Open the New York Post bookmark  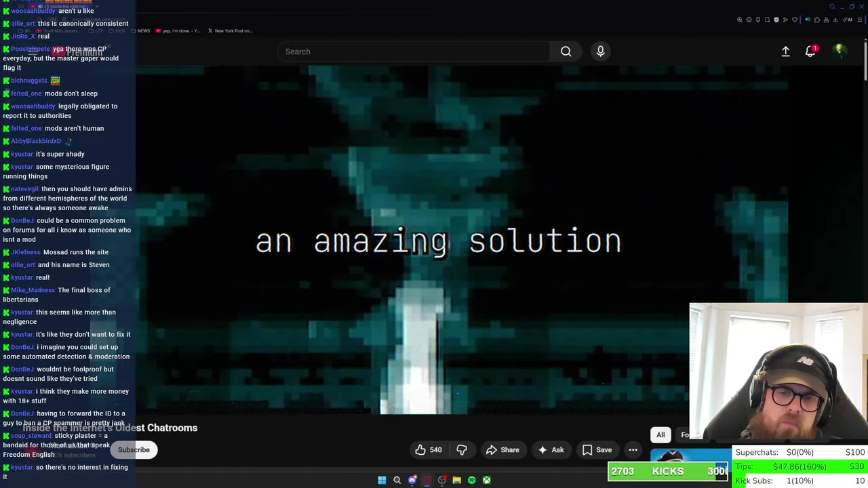tap(230, 30)
